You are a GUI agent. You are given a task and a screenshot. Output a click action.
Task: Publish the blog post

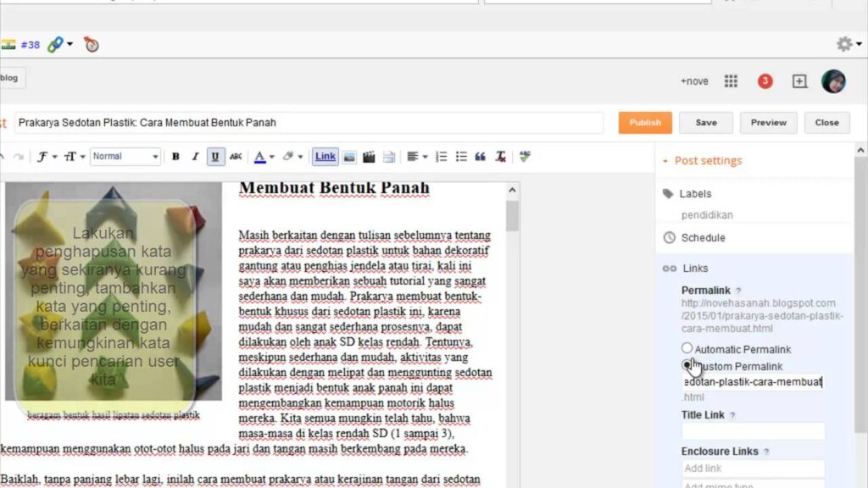pyautogui.click(x=645, y=122)
